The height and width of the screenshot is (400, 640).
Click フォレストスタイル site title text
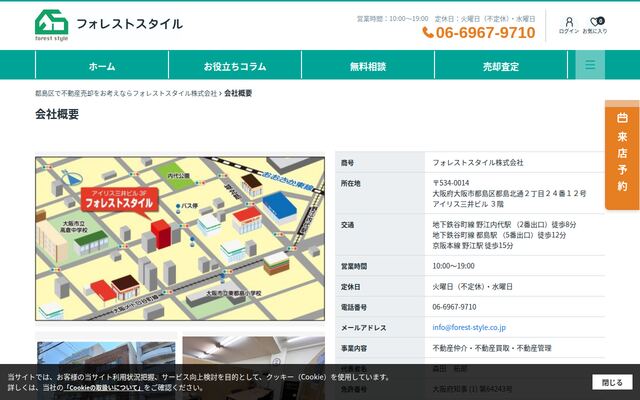pyautogui.click(x=129, y=24)
